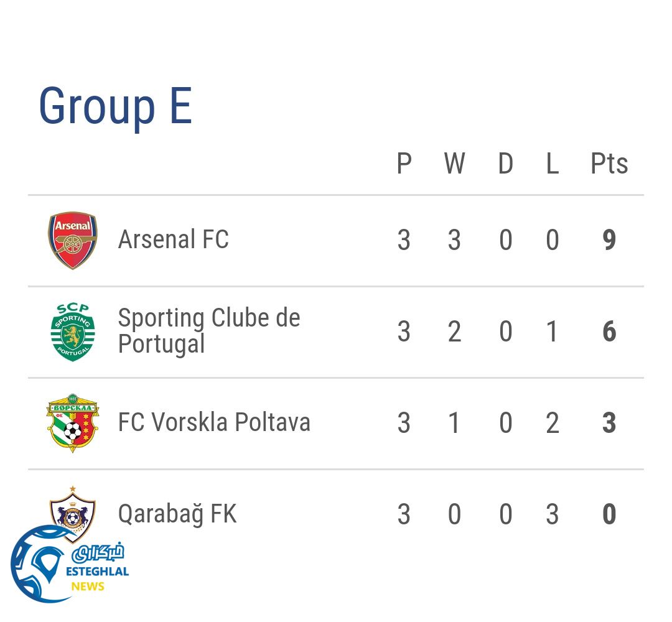The width and height of the screenshot is (672, 622).
Task: Open the Arsenal FC team name
Action: coord(174,239)
